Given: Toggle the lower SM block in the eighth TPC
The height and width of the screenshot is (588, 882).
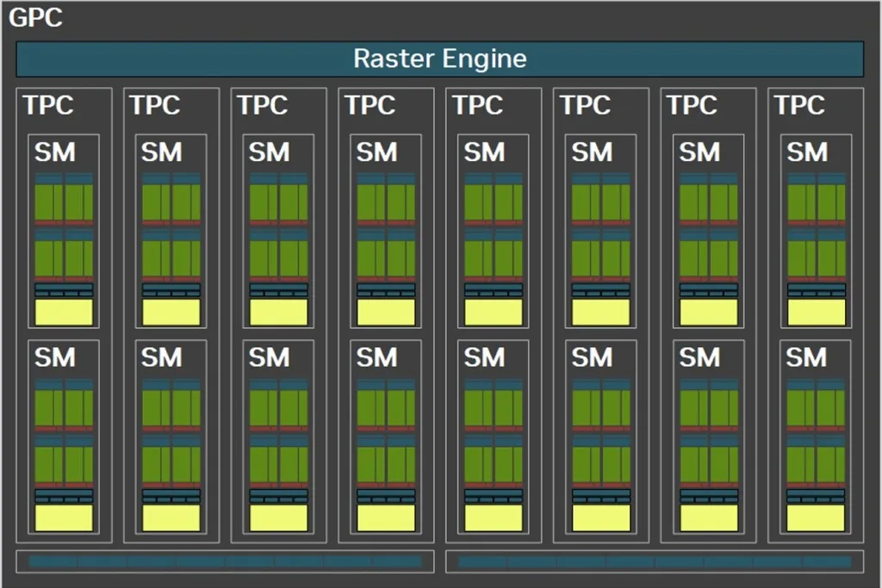Looking at the screenshot, I should [816, 435].
